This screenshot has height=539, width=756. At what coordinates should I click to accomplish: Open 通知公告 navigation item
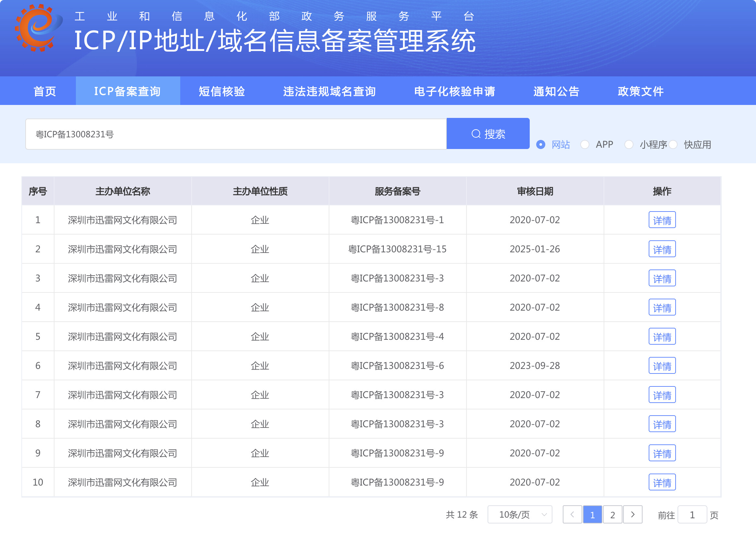(556, 91)
